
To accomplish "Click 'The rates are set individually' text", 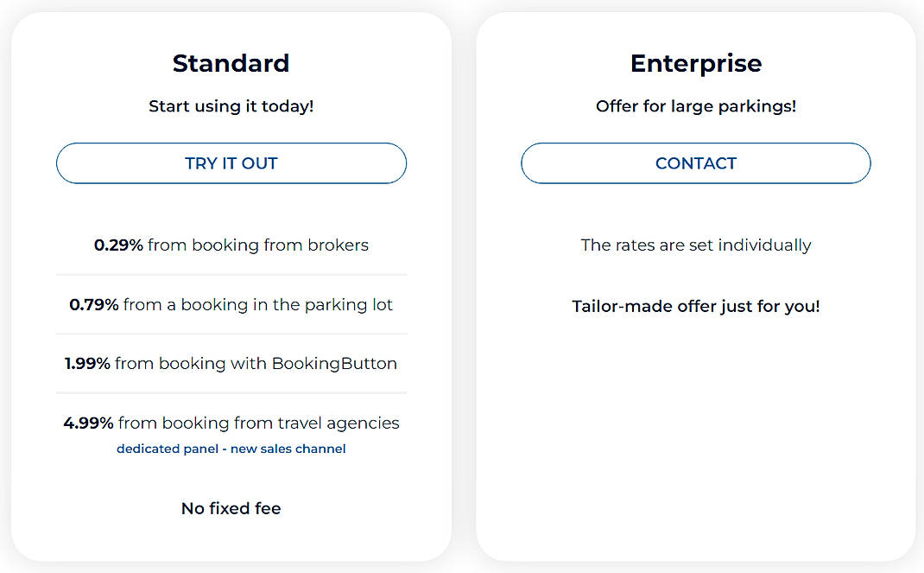I will (x=695, y=245).
